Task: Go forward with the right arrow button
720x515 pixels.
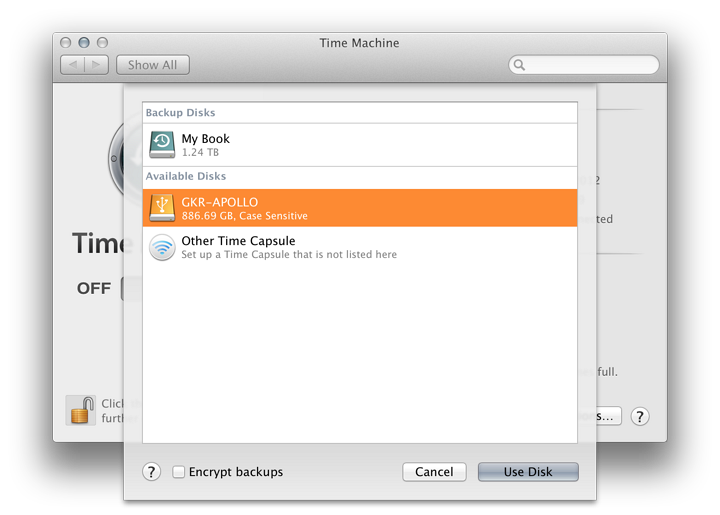Action: [x=96, y=65]
